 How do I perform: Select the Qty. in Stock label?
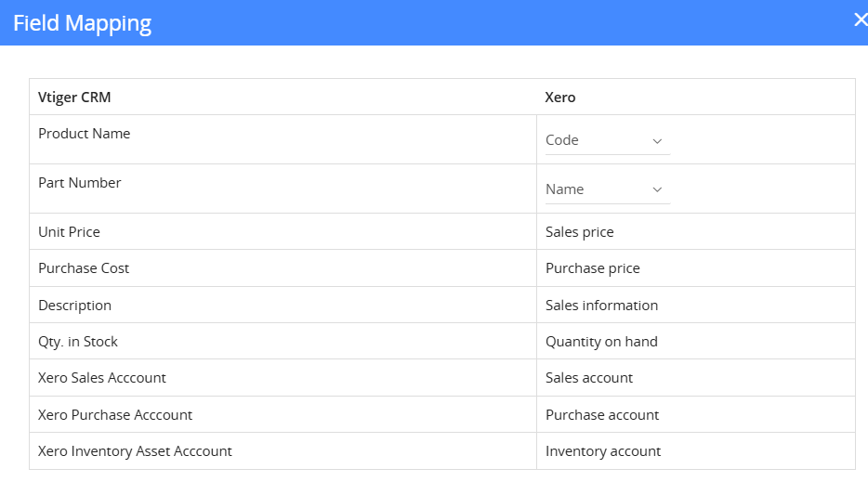pyautogui.click(x=78, y=342)
